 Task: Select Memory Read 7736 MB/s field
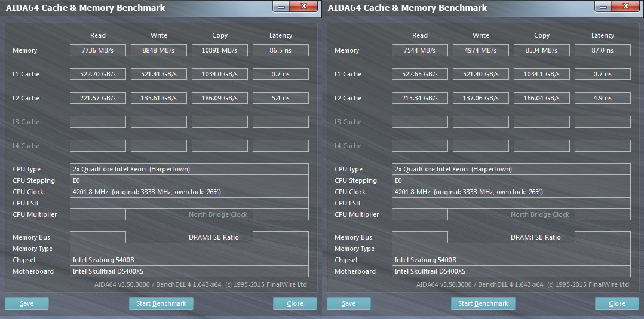98,50
